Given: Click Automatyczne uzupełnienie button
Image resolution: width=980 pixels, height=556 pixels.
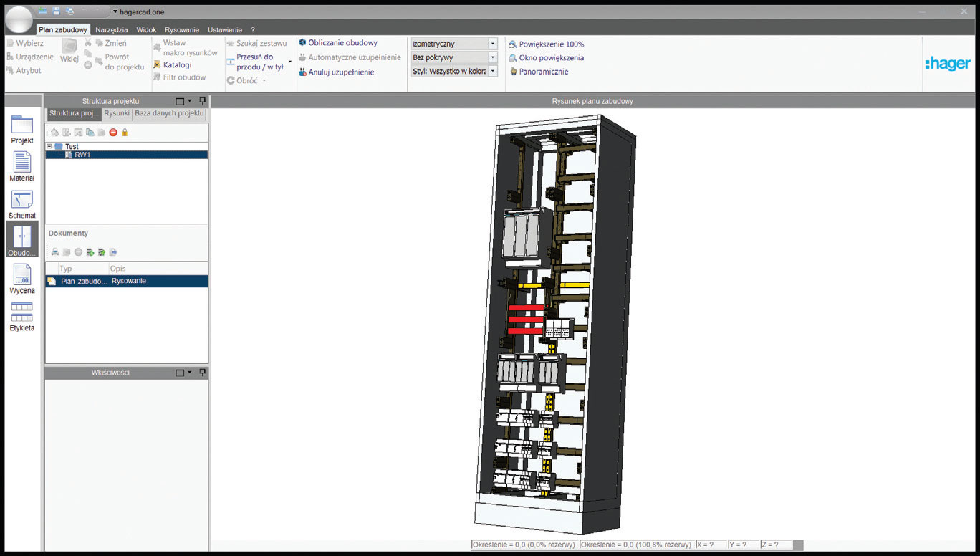Looking at the screenshot, I should [x=350, y=57].
